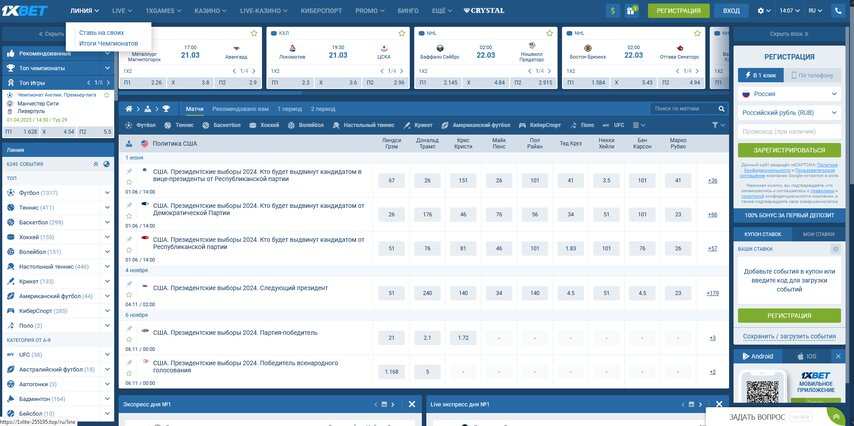The height and width of the screenshot is (426, 854).
Task: Click the phone callback icon
Action: (x=837, y=10)
